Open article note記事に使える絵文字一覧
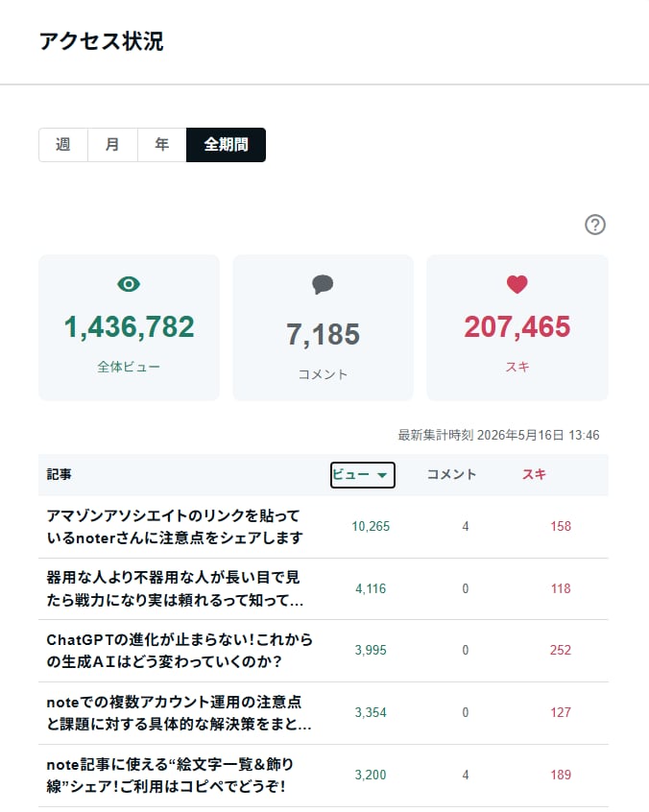Image resolution: width=649 pixels, height=812 pixels. (170, 776)
